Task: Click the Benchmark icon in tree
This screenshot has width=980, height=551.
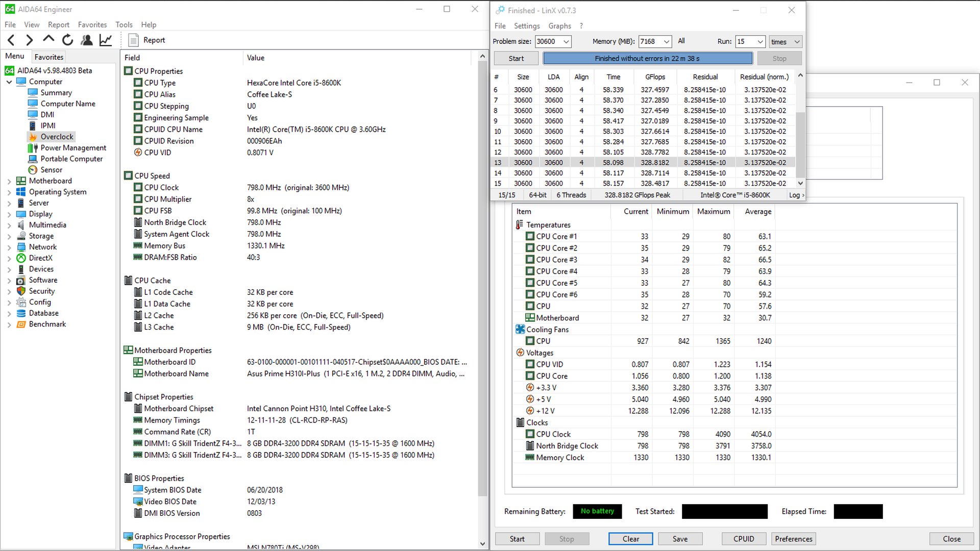Action: pyautogui.click(x=21, y=324)
